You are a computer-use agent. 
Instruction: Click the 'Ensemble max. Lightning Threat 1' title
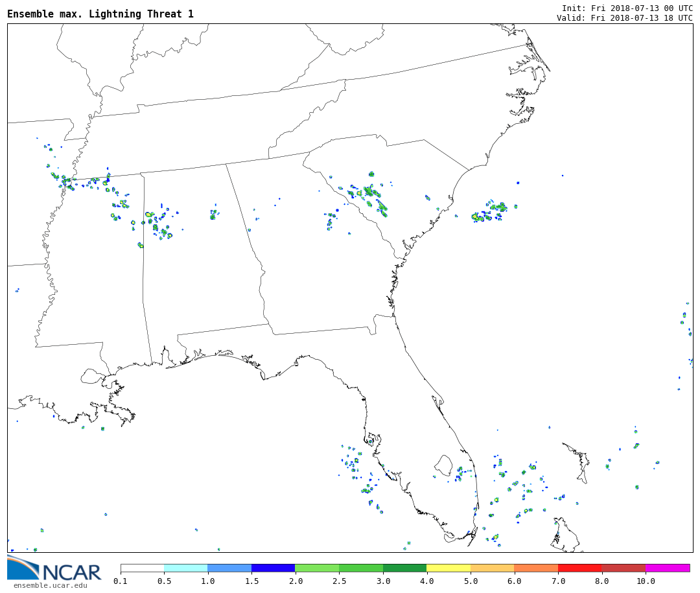tap(100, 14)
